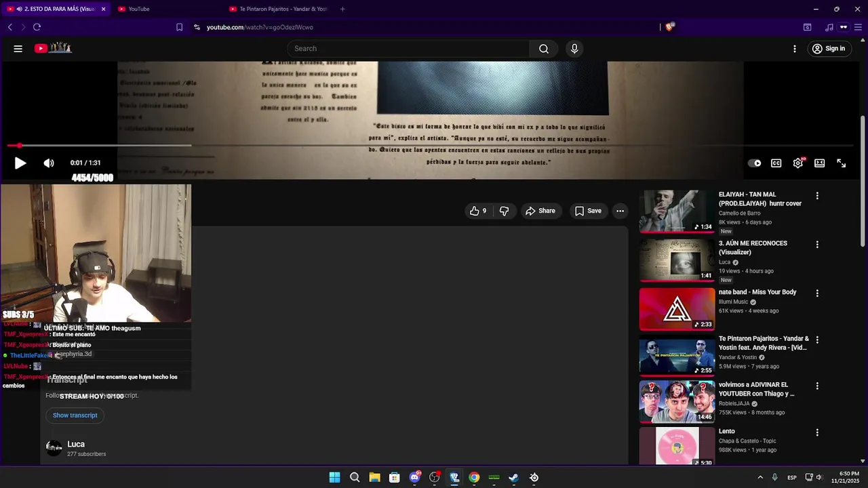Go back in browser history

10,27
